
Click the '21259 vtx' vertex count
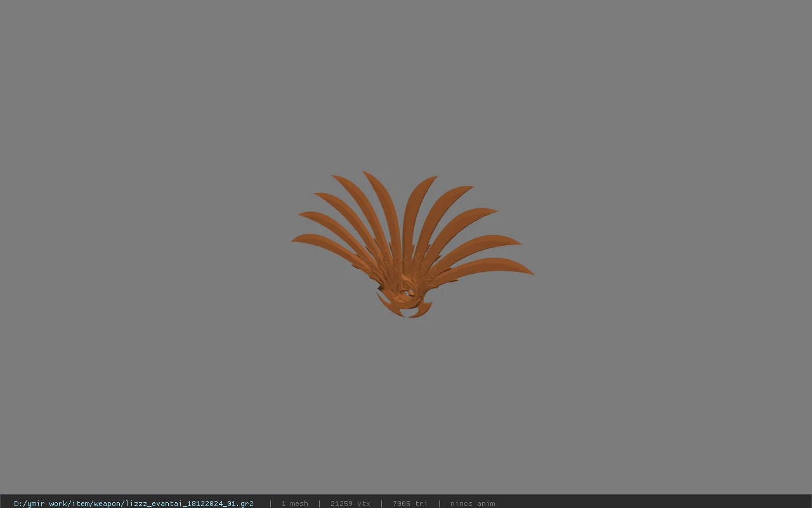point(350,504)
